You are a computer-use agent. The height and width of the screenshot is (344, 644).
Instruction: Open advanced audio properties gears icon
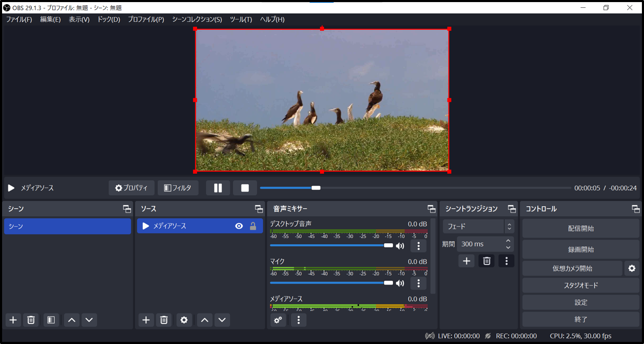(278, 320)
